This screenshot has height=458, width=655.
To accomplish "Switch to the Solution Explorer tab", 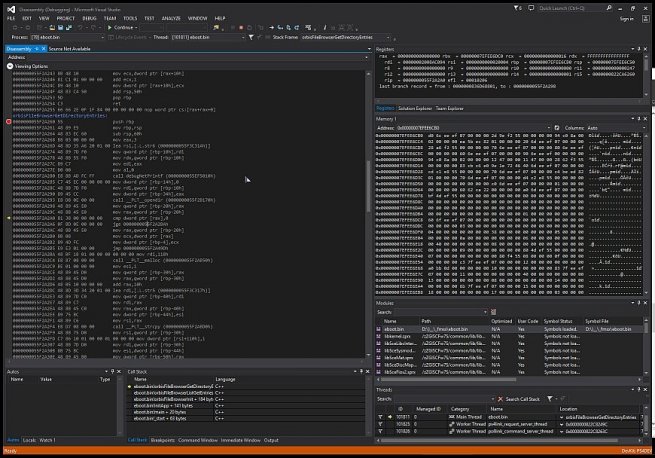I will [x=413, y=107].
